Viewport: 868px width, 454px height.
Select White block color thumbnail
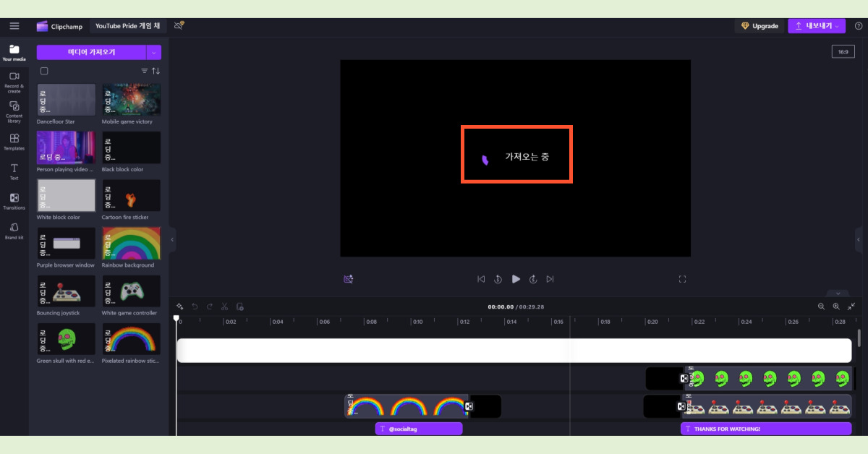tap(66, 195)
